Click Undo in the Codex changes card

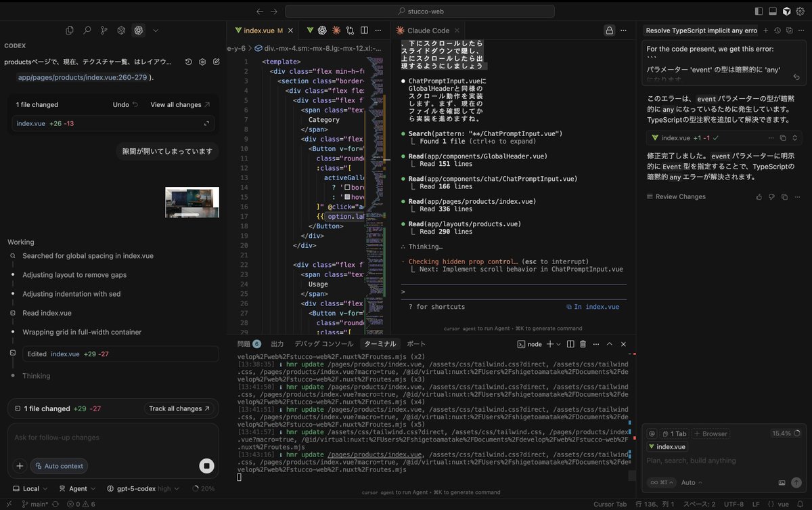pyautogui.click(x=125, y=104)
